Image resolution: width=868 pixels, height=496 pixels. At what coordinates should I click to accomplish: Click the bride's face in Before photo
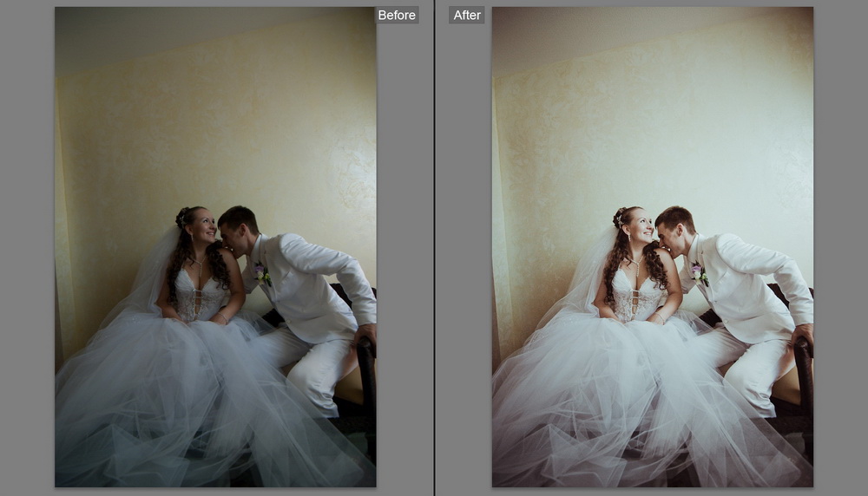pyautogui.click(x=201, y=228)
